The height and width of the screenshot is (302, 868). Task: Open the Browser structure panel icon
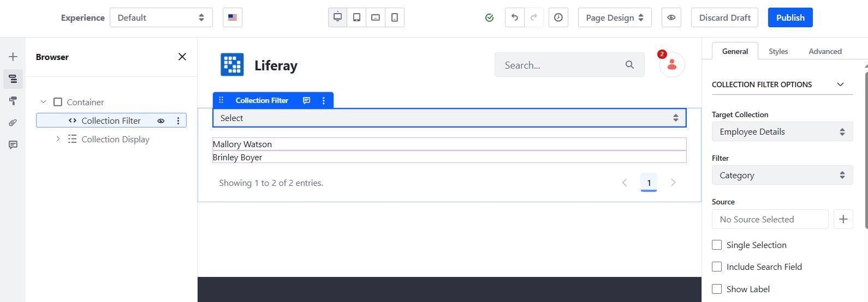pyautogui.click(x=13, y=79)
